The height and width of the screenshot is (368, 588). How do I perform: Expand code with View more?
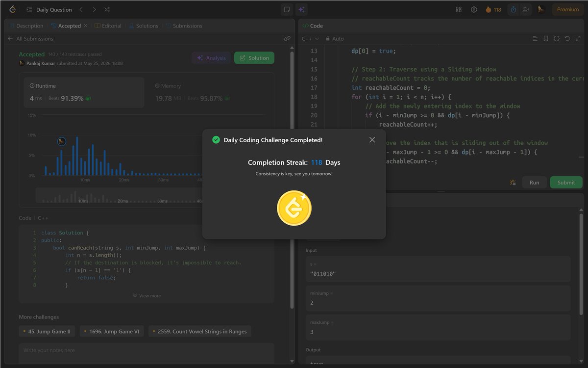pyautogui.click(x=147, y=296)
